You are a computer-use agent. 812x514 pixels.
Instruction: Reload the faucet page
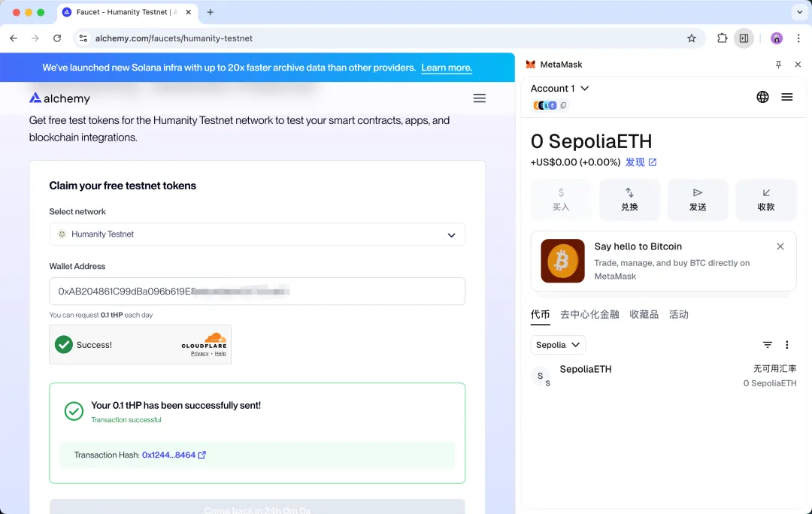(57, 38)
